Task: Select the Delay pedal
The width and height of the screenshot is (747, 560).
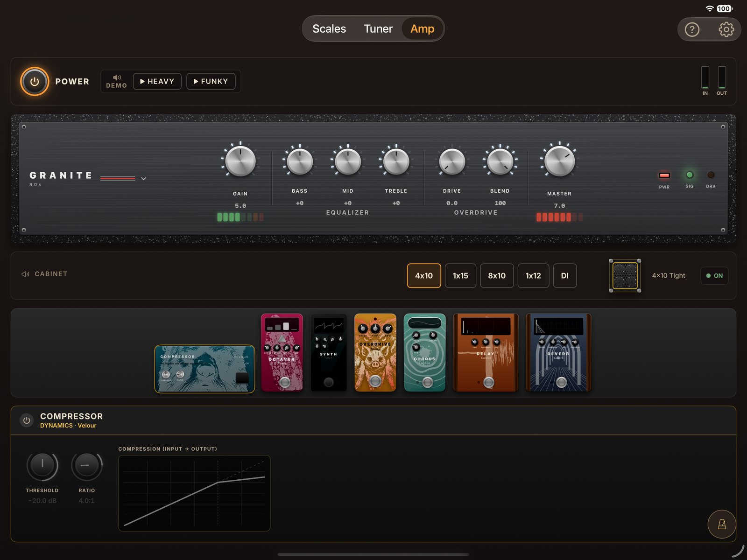Action: tap(486, 352)
